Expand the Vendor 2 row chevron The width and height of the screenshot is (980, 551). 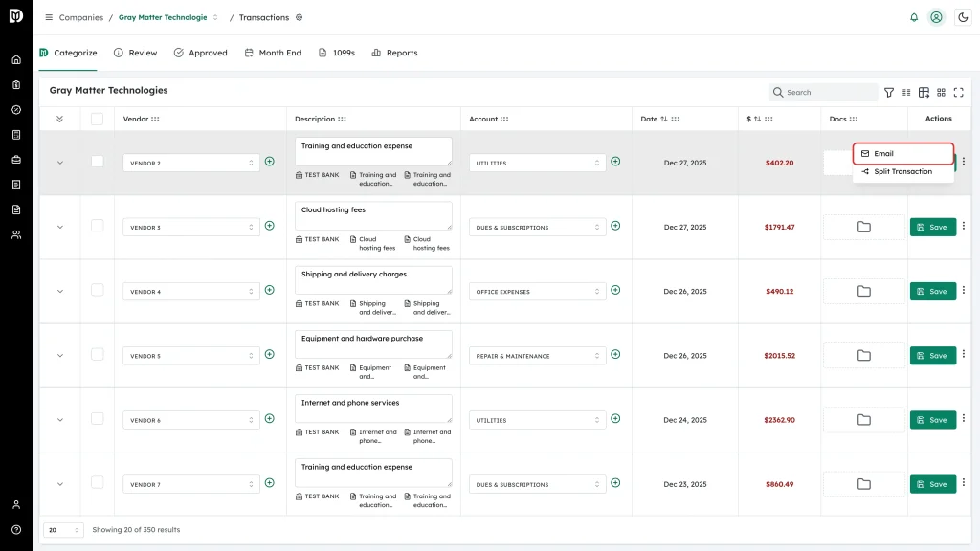pos(60,163)
